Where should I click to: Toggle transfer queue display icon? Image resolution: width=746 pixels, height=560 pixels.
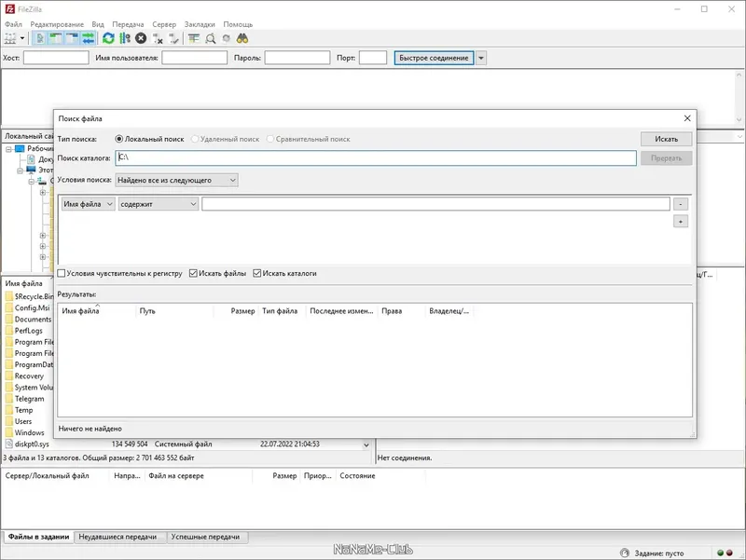88,38
